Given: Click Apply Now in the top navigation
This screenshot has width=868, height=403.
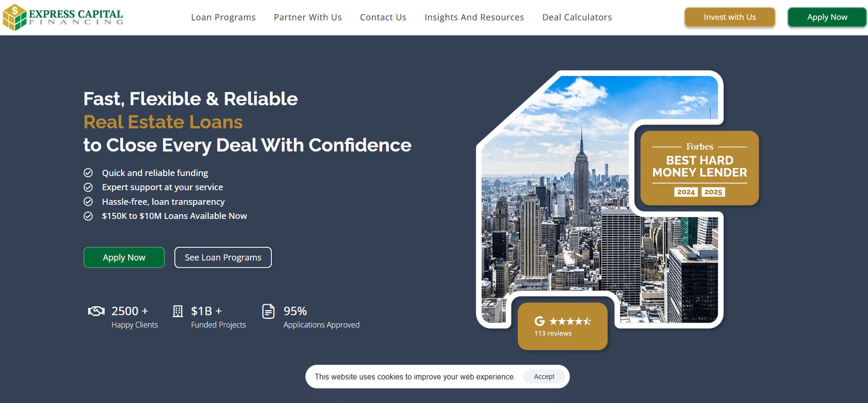Looking at the screenshot, I should coord(827,17).
